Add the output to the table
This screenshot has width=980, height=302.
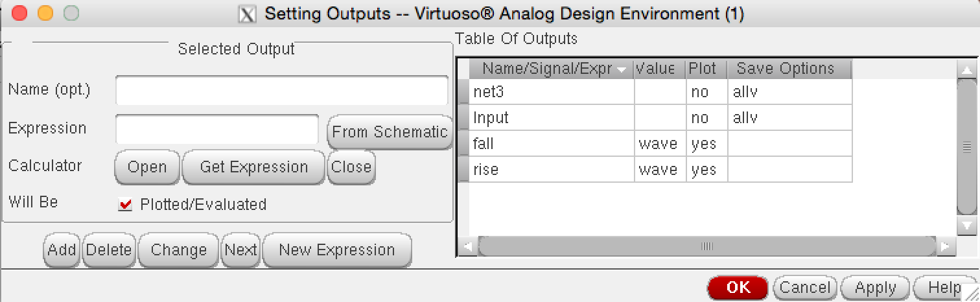62,250
